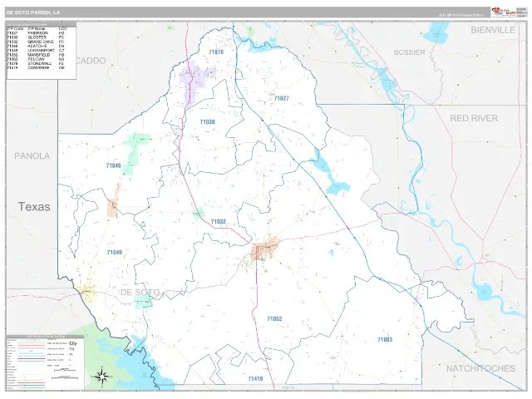The image size is (532, 399).
Task: Select the 71078 ZIP code label
Action: tap(216, 52)
